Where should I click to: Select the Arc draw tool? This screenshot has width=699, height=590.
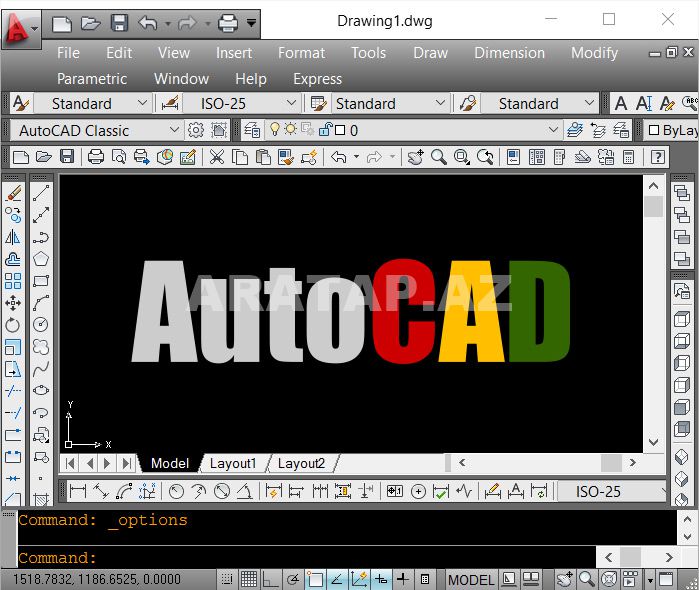[41, 303]
